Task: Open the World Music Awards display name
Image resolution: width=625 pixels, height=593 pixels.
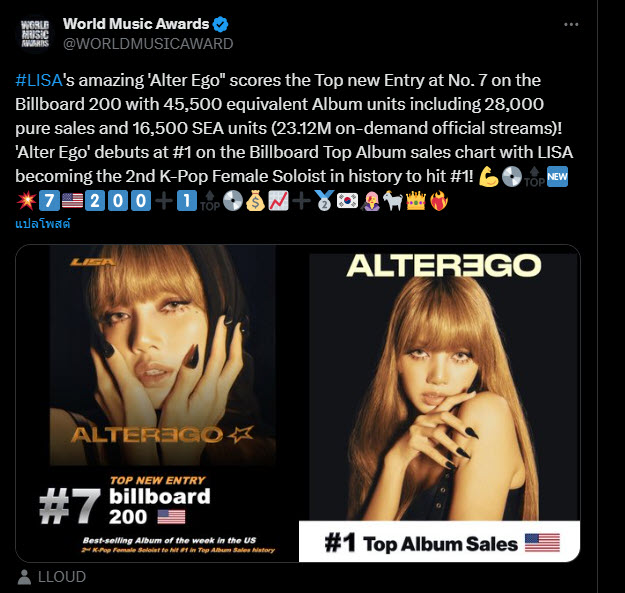Action: click(x=136, y=24)
